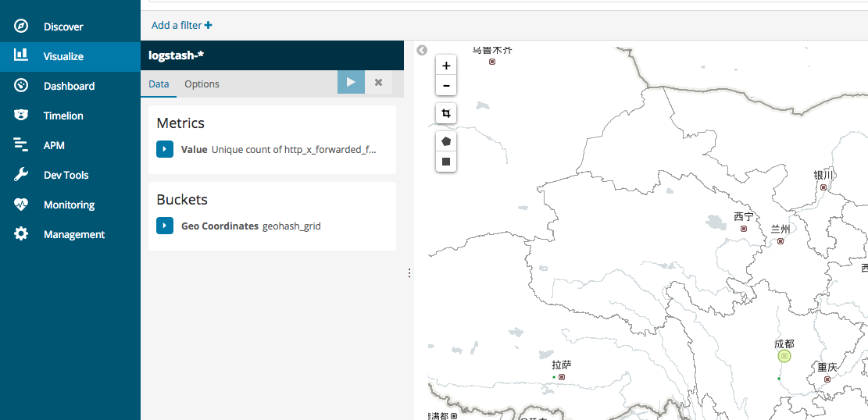Click the 银川 city label
The image size is (868, 420).
tap(823, 176)
